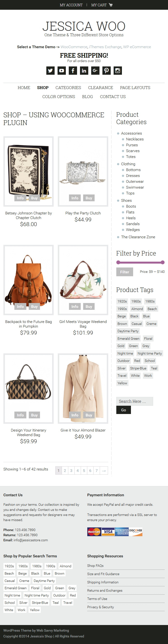Open the Purses category link

132,145
